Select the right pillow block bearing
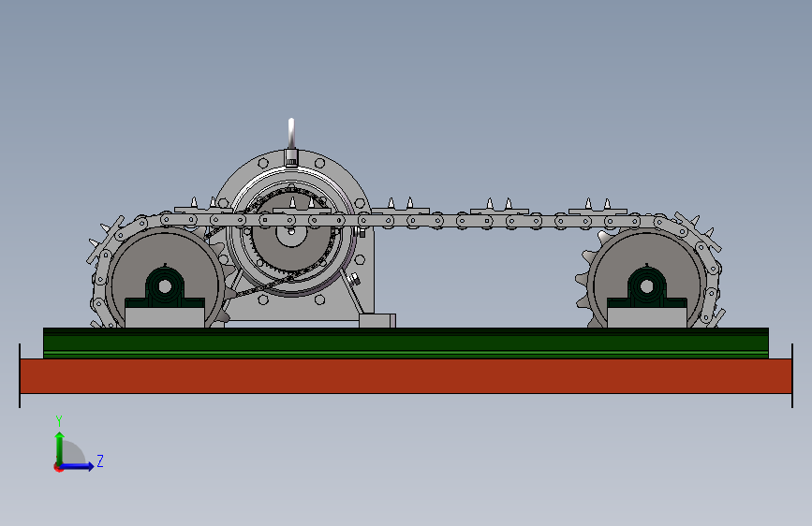The width and height of the screenshot is (812, 526). coord(647,287)
